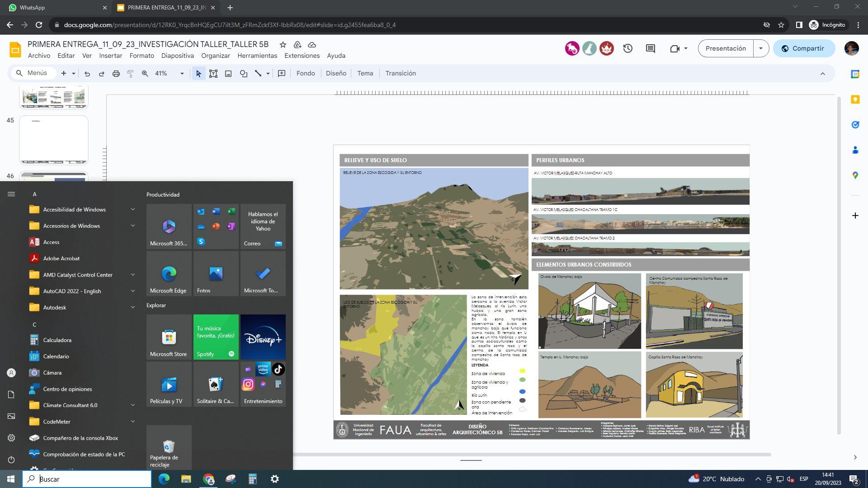Expand AutoCAD 2022 - English folder
Screen dimensions: 868x488
click(x=132, y=291)
